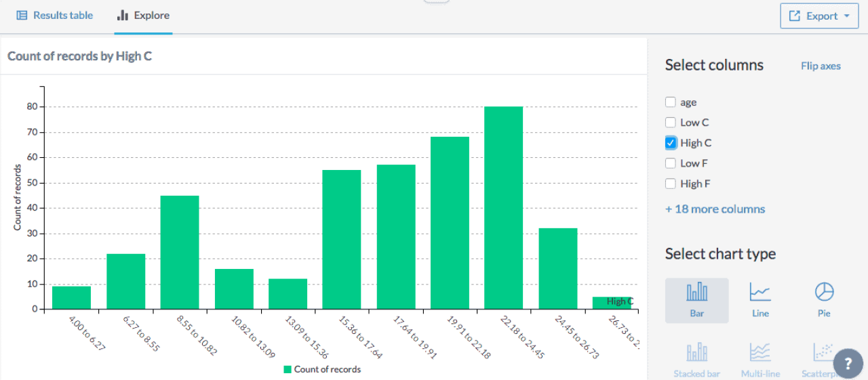868x380 pixels.
Task: Choose the Multi-line chart icon
Action: (x=760, y=360)
